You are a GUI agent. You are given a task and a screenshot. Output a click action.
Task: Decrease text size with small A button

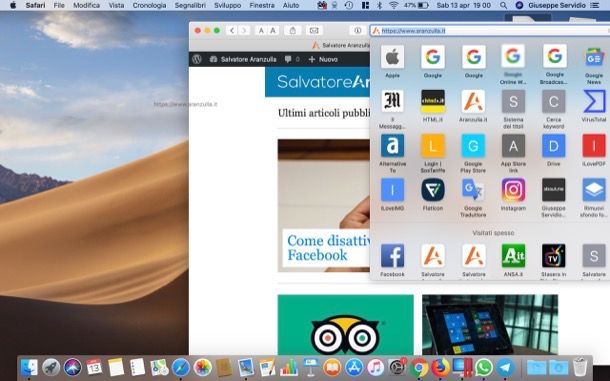click(x=261, y=30)
